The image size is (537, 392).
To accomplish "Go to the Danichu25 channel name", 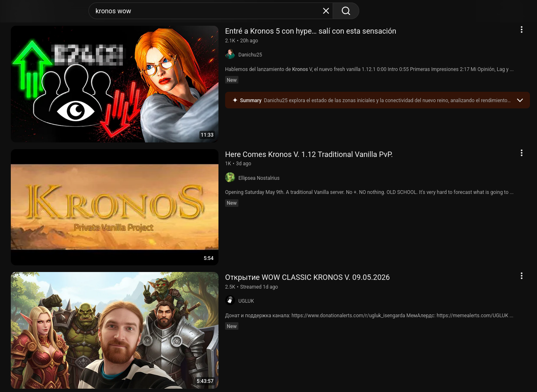I will pos(250,54).
